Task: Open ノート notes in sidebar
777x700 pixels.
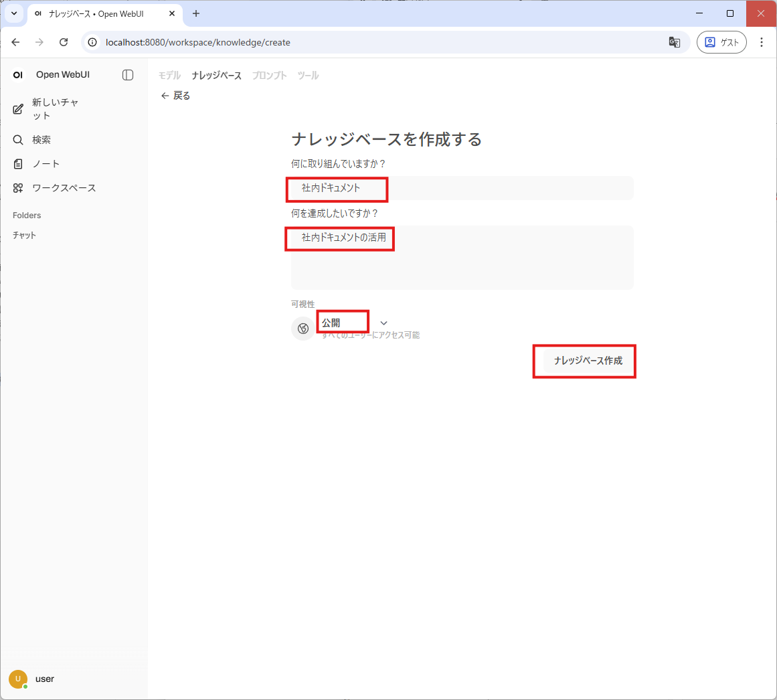Action: point(46,164)
